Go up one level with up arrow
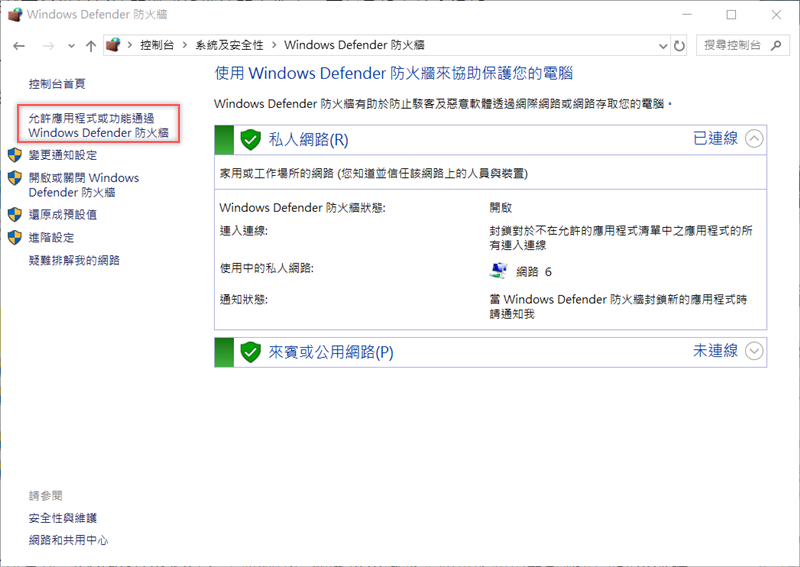This screenshot has width=800, height=567. [x=91, y=46]
